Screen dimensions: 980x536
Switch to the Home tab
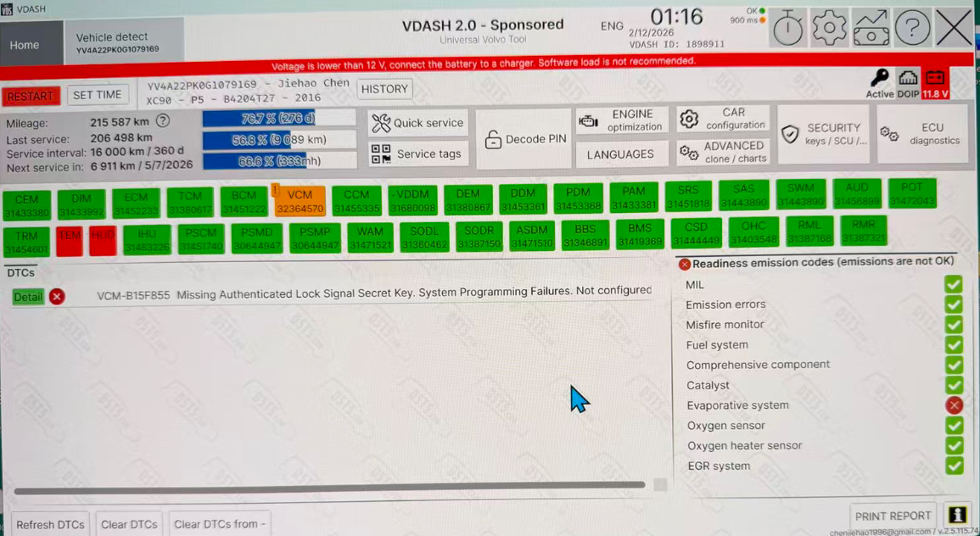click(x=25, y=45)
